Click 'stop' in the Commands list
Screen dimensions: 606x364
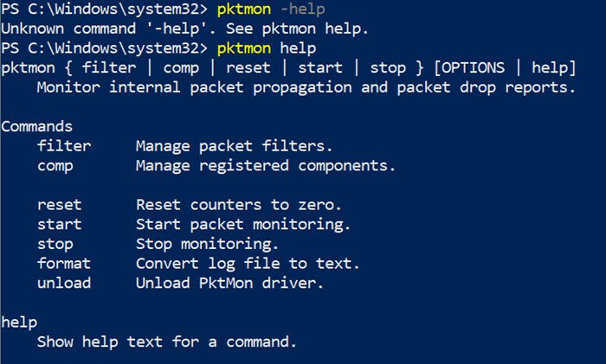[55, 244]
